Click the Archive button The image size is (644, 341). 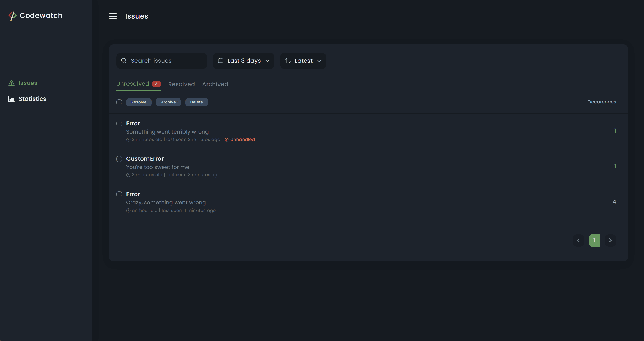click(x=168, y=102)
